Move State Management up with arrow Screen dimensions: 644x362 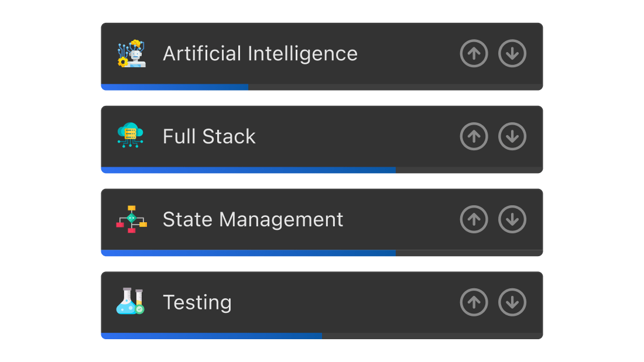[x=474, y=219]
